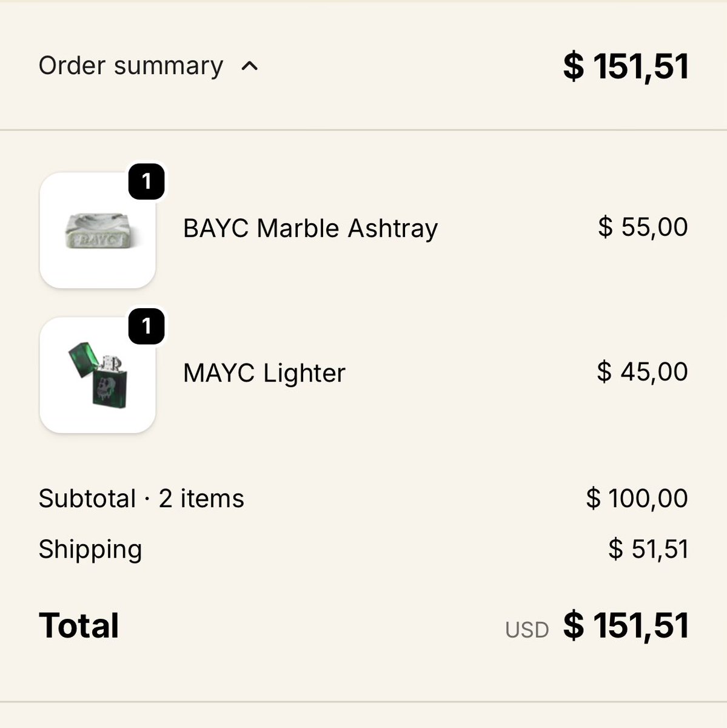The image size is (727, 728).
Task: Click the USD currency indicator
Action: pos(527,630)
